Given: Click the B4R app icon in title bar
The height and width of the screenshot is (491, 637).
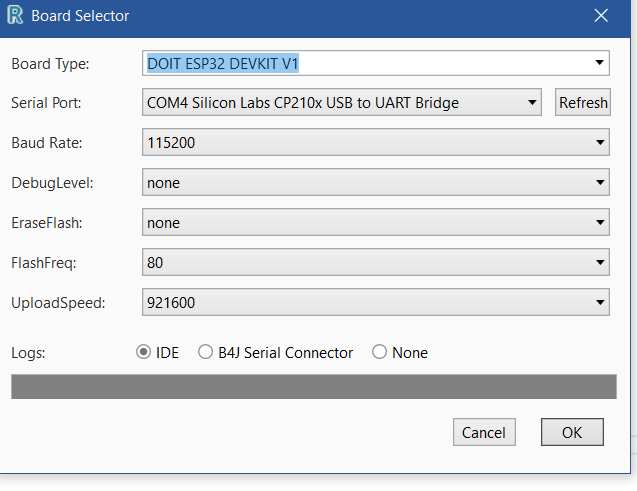Looking at the screenshot, I should 15,16.
